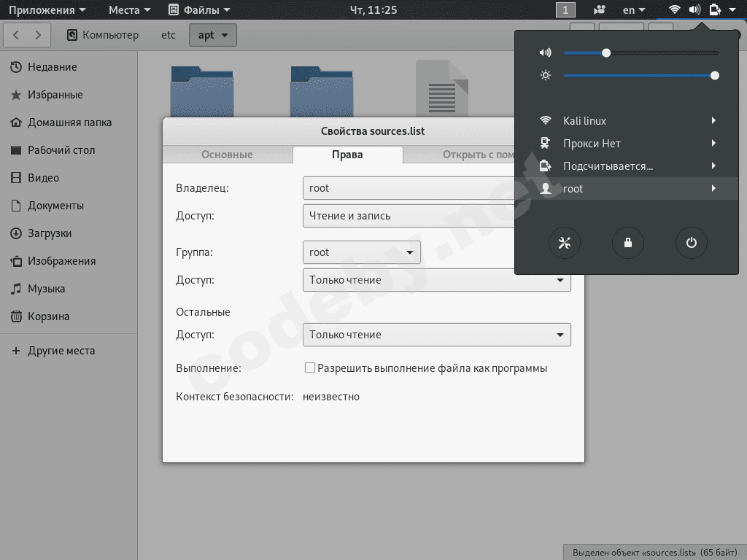Expand the Kali linux Wi-Fi submenu

(627, 121)
